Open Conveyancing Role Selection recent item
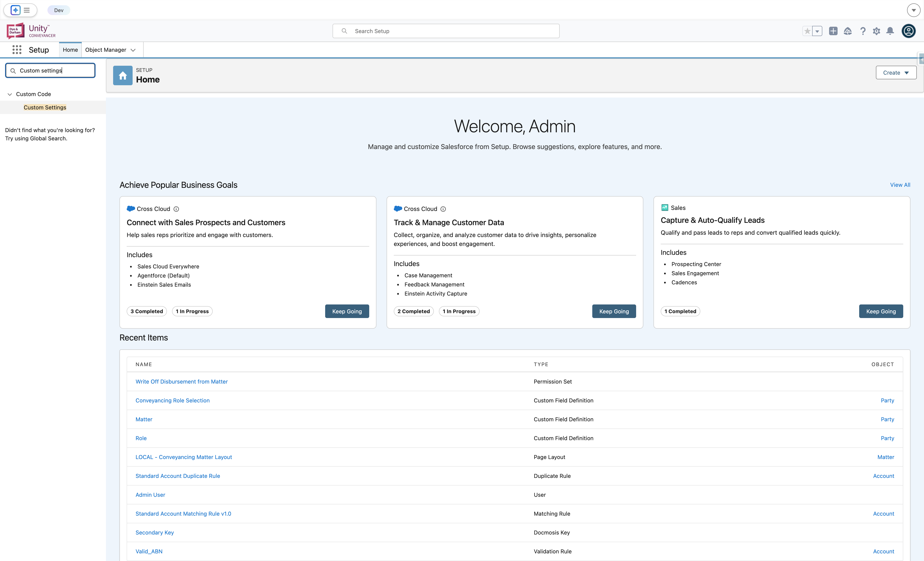 (172, 400)
